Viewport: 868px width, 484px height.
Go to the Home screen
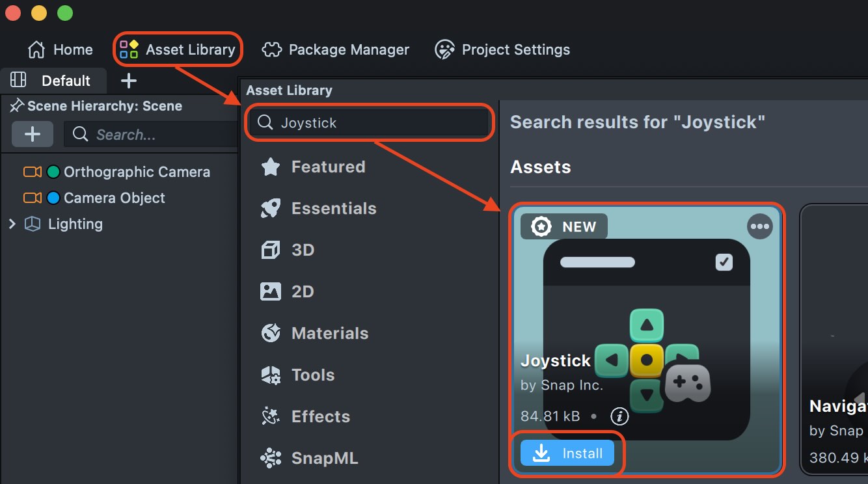click(60, 49)
